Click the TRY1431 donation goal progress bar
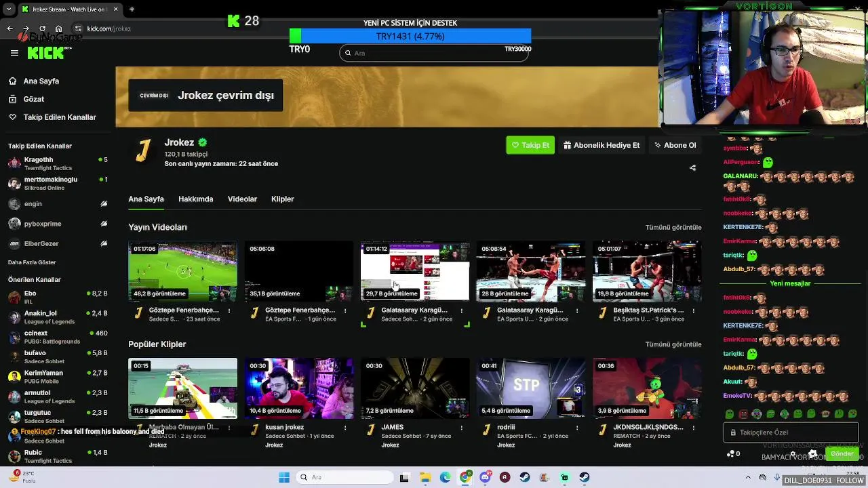Screen dimensions: 868x488 pos(410,36)
